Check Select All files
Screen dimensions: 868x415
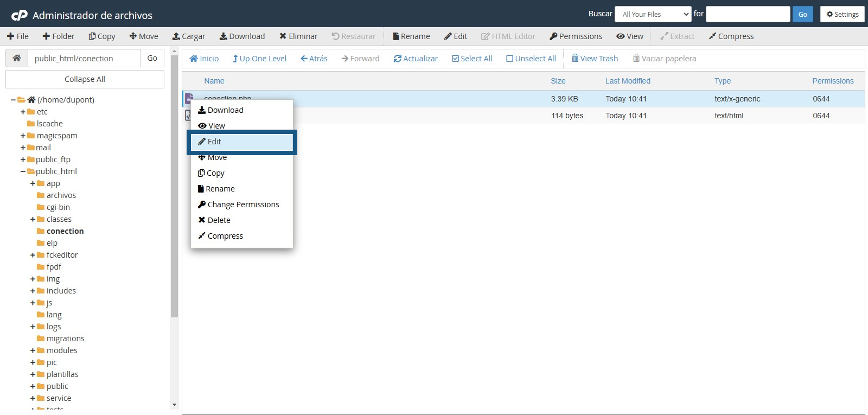pos(472,59)
